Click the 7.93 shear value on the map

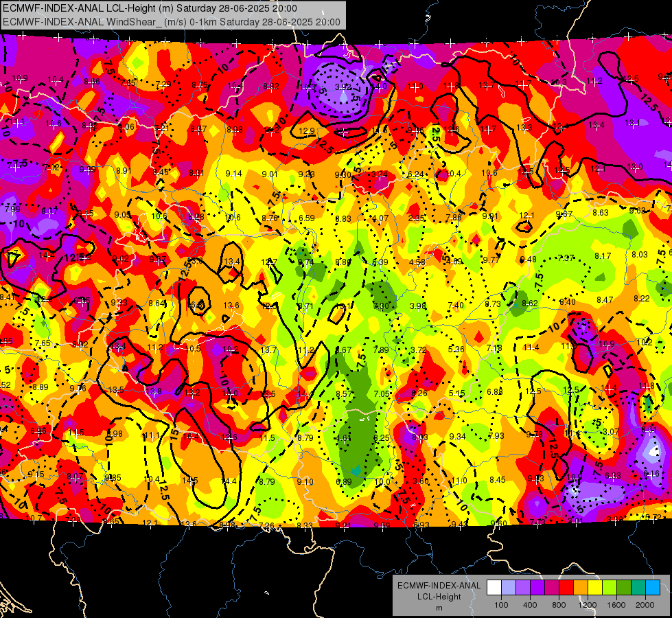click(496, 436)
